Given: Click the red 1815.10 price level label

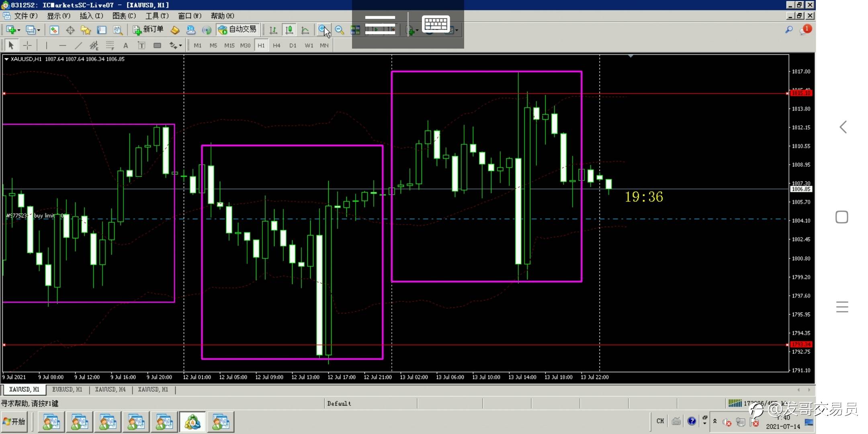Looking at the screenshot, I should tap(801, 93).
